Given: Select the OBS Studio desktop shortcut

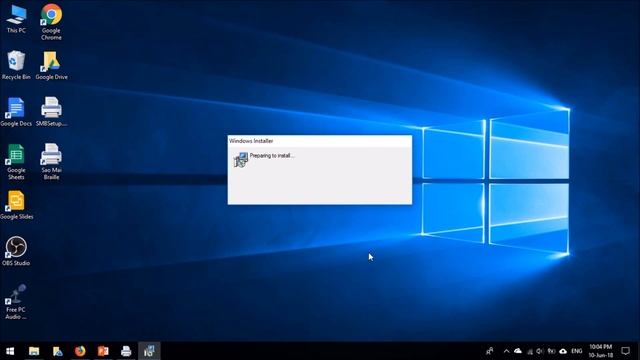Looking at the screenshot, I should [x=16, y=251].
